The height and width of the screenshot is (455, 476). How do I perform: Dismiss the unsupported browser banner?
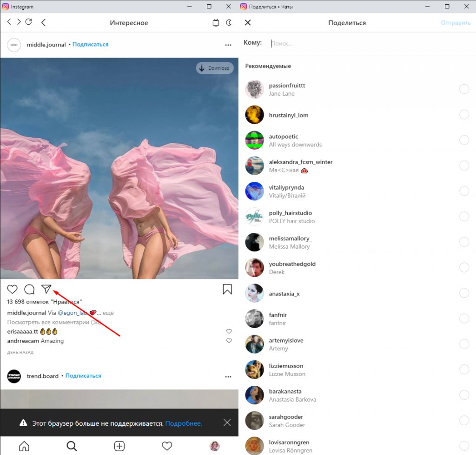pos(227,422)
